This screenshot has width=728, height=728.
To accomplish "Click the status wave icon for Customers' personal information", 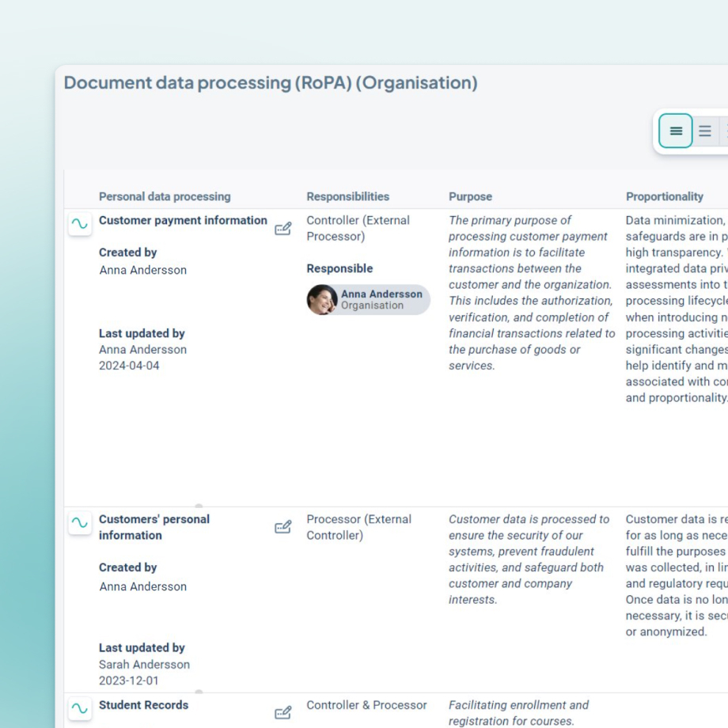I will [80, 522].
